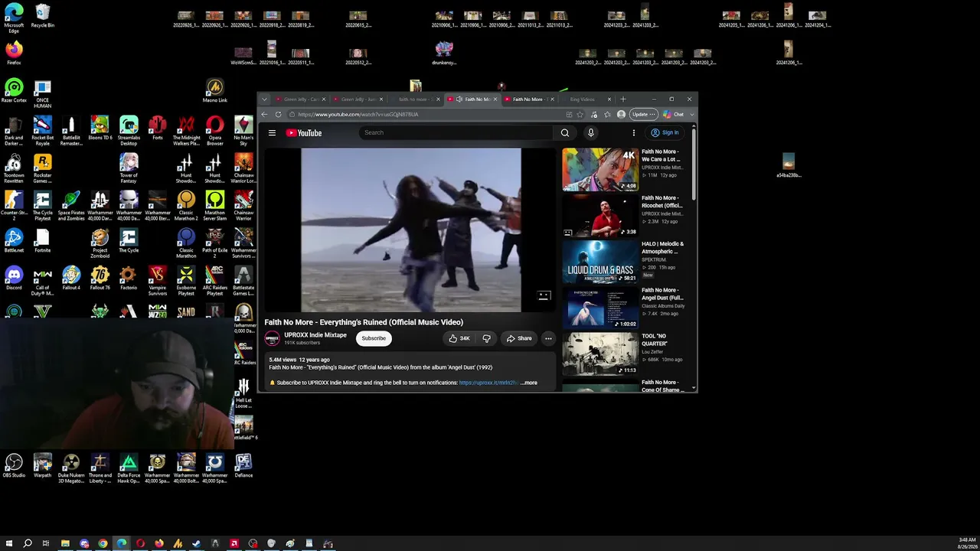The height and width of the screenshot is (551, 980).
Task: Switch to first Green Jelly browser tab
Action: pyautogui.click(x=301, y=99)
